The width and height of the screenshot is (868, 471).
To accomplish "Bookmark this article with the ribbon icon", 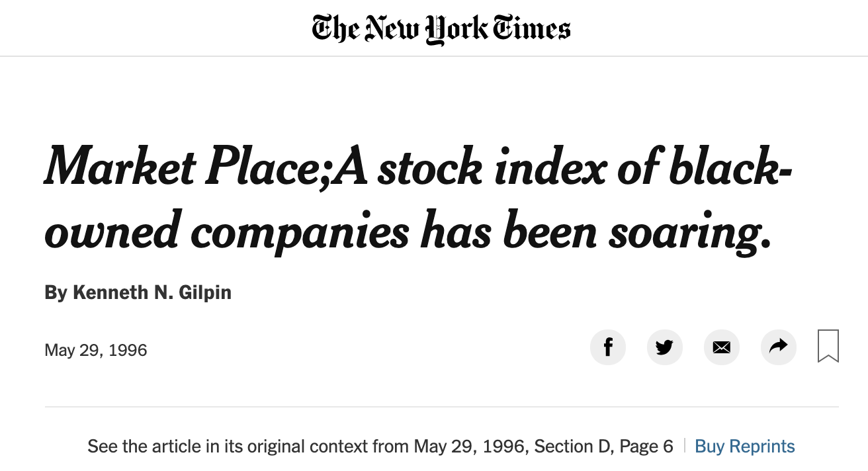I will (x=828, y=346).
